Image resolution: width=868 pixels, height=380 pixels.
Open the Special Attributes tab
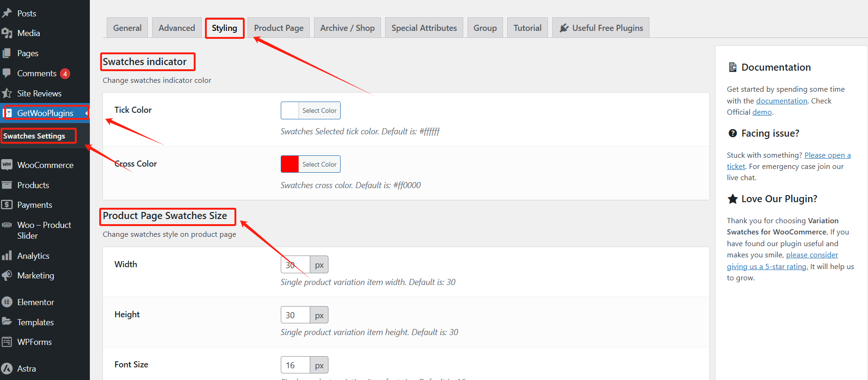coord(424,28)
